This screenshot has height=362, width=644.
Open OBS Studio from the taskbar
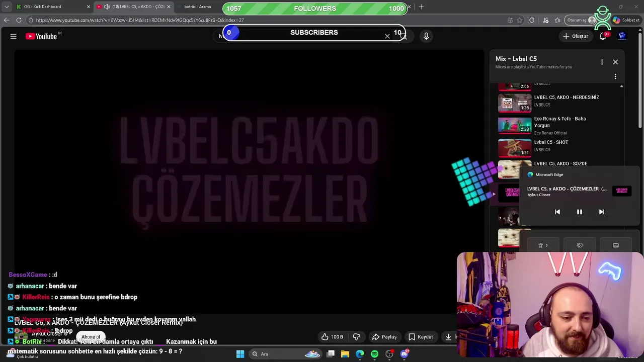tap(389, 354)
